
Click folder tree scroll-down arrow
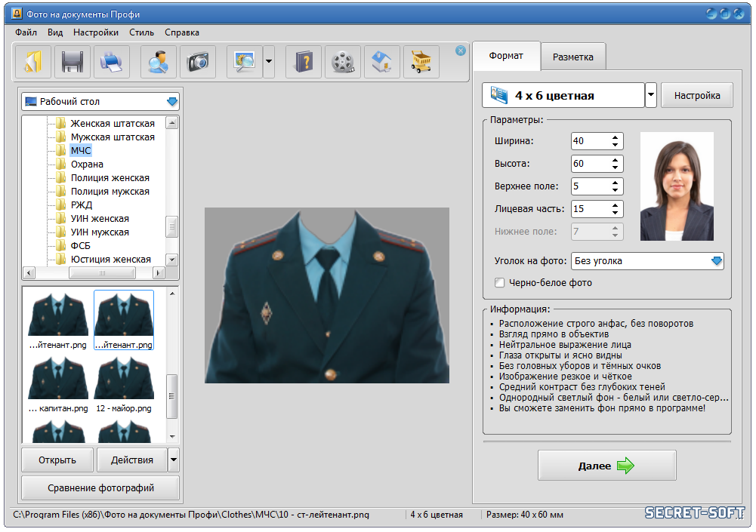pos(172,260)
